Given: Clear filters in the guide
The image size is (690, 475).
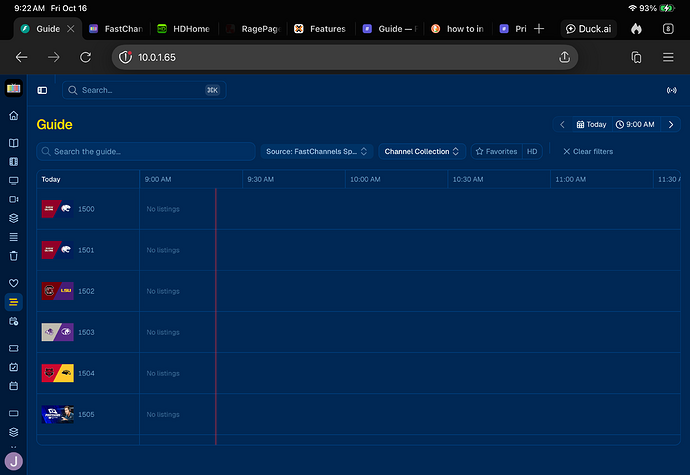Looking at the screenshot, I should point(588,151).
